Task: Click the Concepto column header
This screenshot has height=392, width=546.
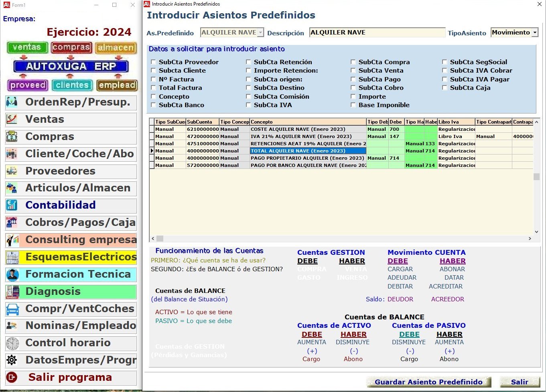Action: pos(308,122)
